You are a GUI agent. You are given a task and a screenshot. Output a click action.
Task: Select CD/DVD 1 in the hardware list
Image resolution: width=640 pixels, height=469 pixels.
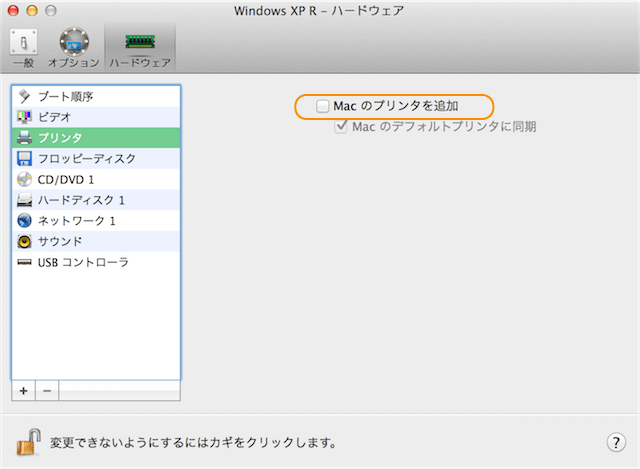(96, 179)
